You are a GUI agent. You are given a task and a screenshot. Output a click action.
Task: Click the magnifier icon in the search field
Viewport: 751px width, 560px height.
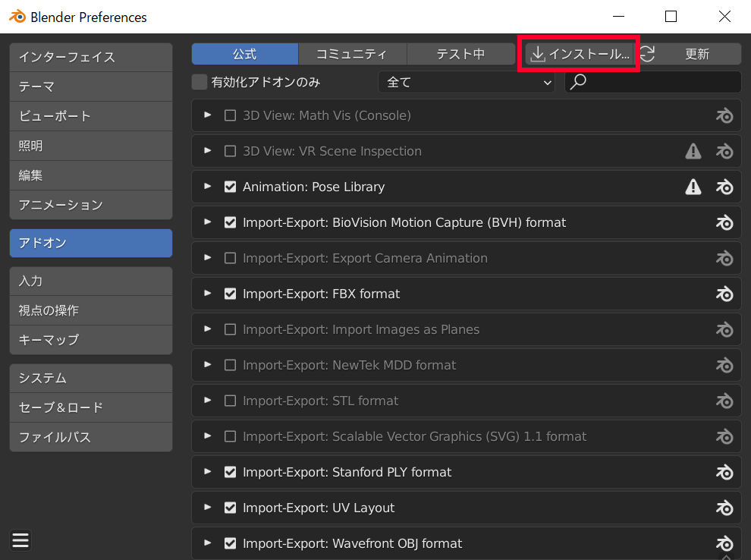(x=578, y=82)
